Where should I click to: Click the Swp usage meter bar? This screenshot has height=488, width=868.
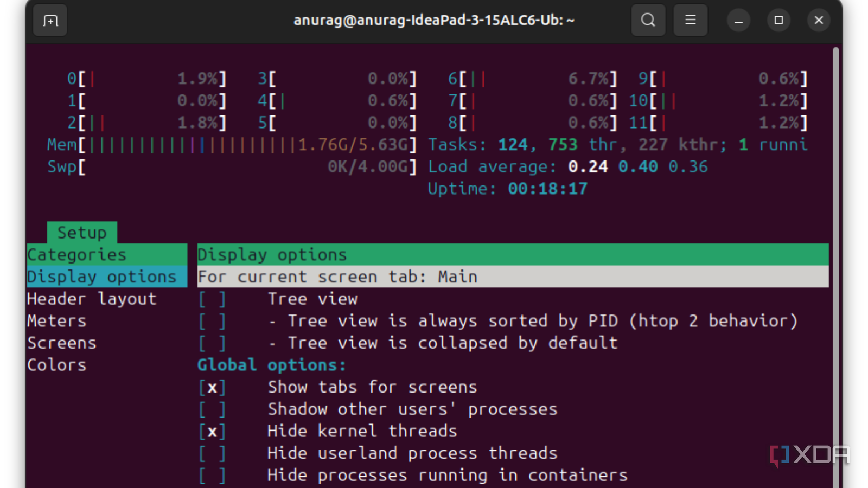click(x=232, y=167)
